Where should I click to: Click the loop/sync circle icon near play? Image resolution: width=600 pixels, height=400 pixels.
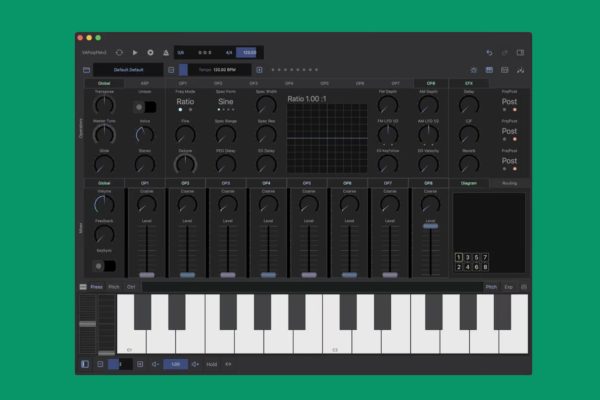119,52
